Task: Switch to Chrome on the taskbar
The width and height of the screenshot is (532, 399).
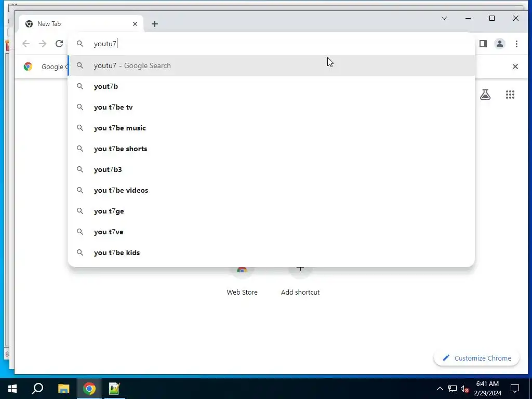Action: 89,389
